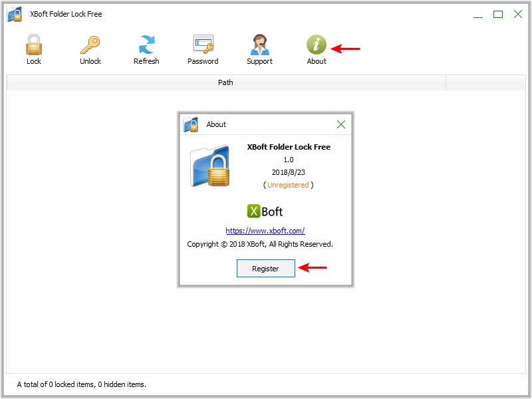Image resolution: width=532 pixels, height=399 pixels.
Task: Click the build date "2018/8/23"
Action: coord(289,172)
